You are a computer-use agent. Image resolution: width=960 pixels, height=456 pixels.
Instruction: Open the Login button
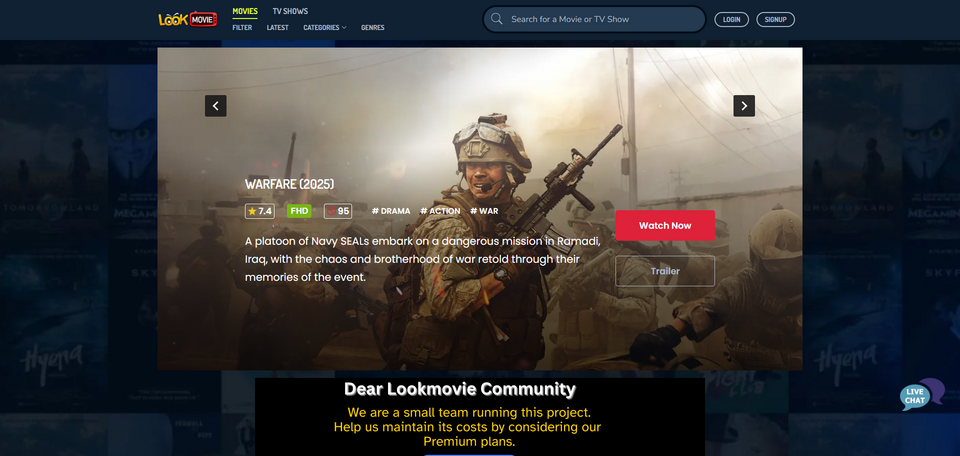pos(732,20)
